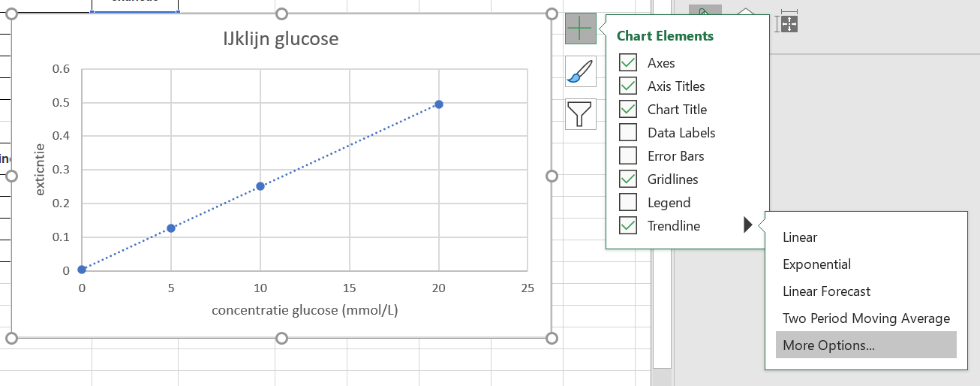Viewport: 980px width, 386px height.
Task: Click the chart's right-middle resize handle
Action: point(552,176)
